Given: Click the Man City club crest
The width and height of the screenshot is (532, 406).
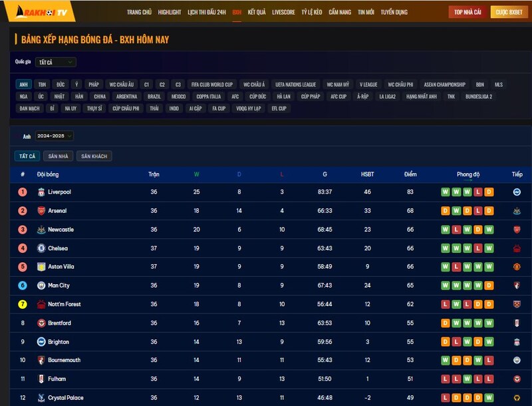Looking at the screenshot, I should (x=41, y=286).
